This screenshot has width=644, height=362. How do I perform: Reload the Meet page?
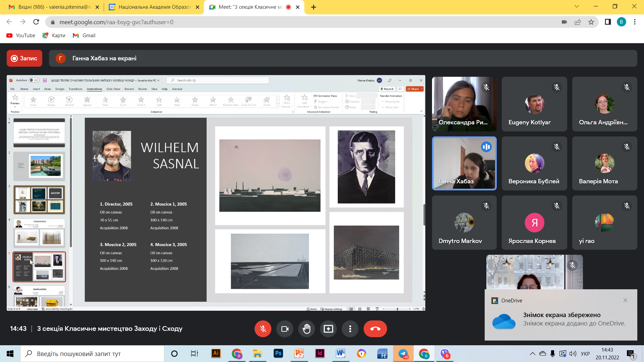point(36,22)
